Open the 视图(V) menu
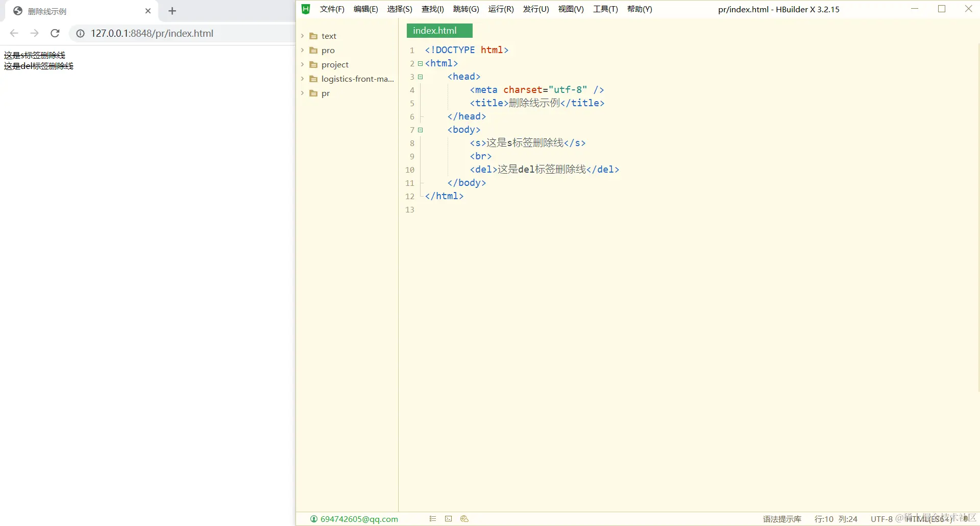 click(571, 9)
